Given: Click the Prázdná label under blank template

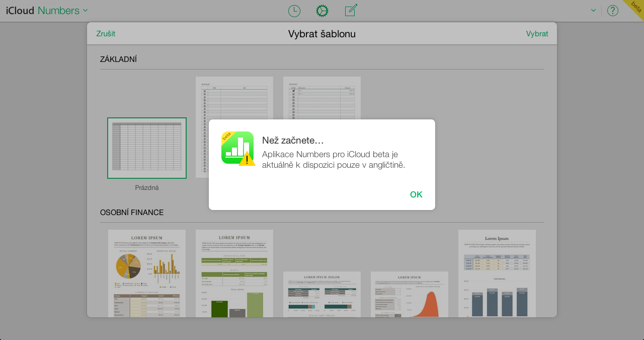Looking at the screenshot, I should tap(147, 188).
